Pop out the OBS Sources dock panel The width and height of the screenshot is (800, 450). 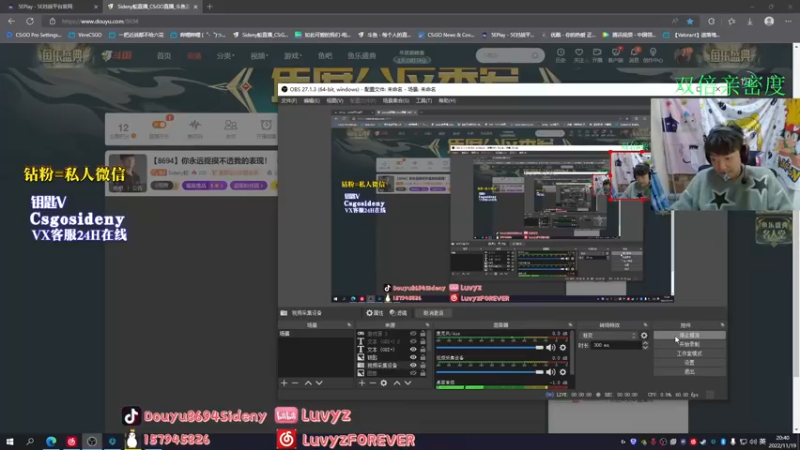(427, 325)
